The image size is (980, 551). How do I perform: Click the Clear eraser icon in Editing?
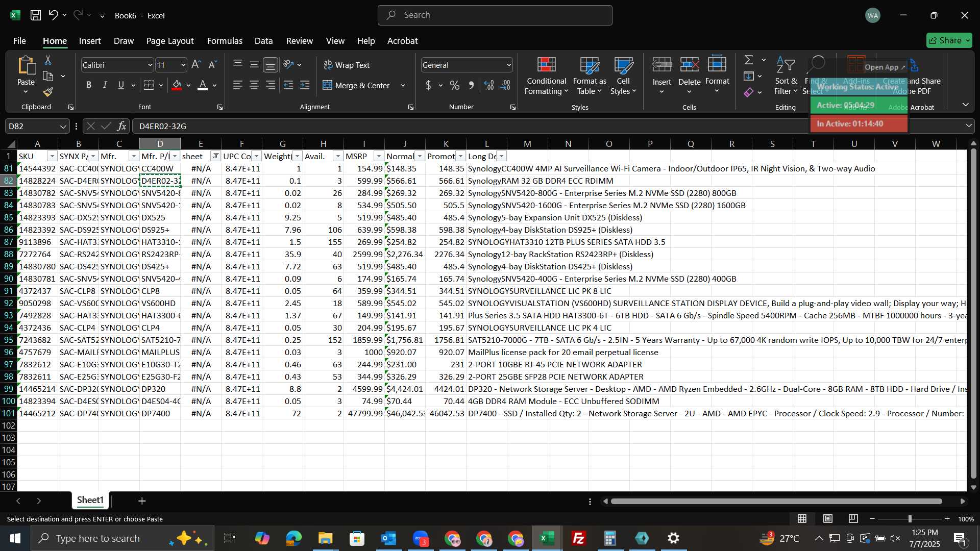[x=749, y=92]
